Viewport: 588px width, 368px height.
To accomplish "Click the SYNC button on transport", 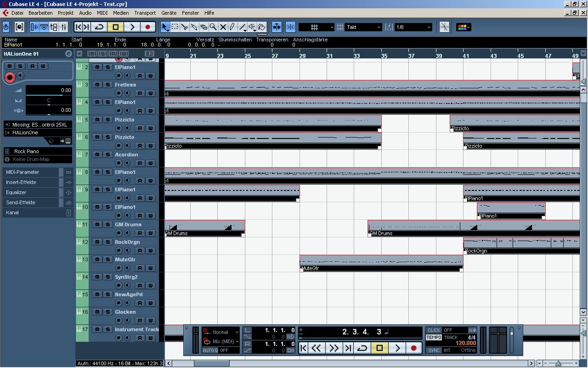I will 434,351.
